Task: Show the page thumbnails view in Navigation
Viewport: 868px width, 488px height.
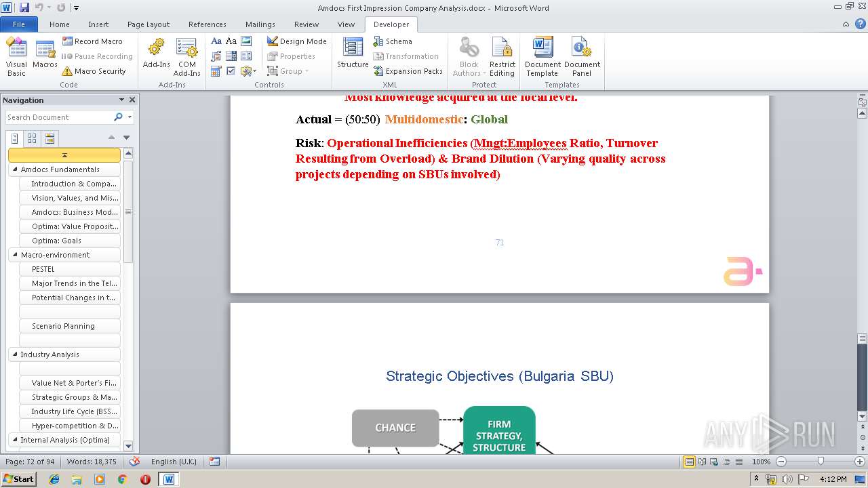Action: pos(32,138)
